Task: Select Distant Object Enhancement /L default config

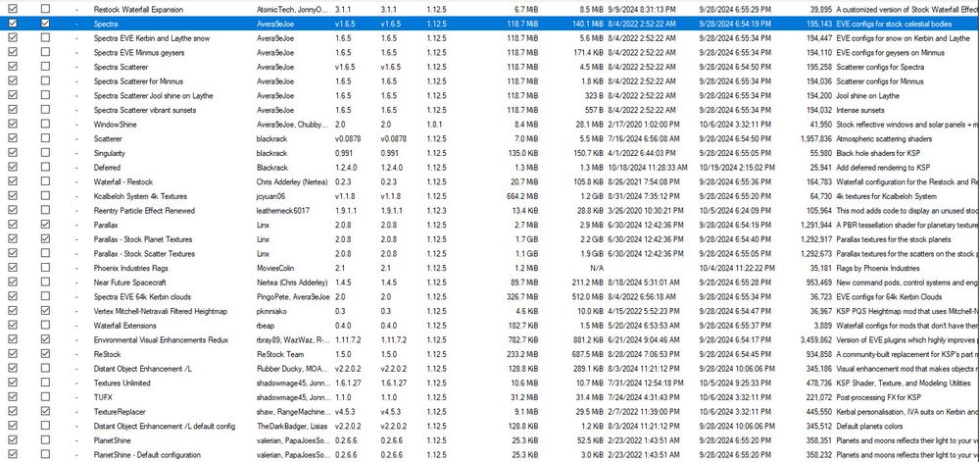Action: [490, 426]
